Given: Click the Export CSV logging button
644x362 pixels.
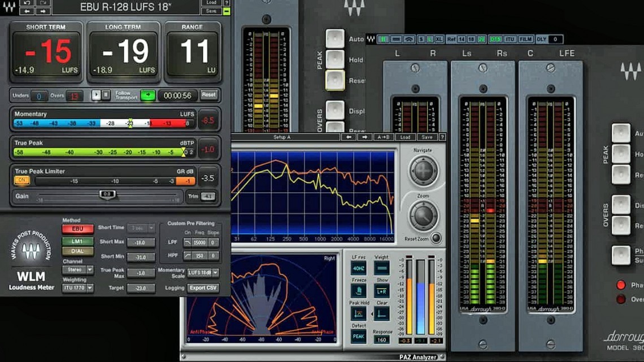Looking at the screenshot, I should tap(203, 287).
